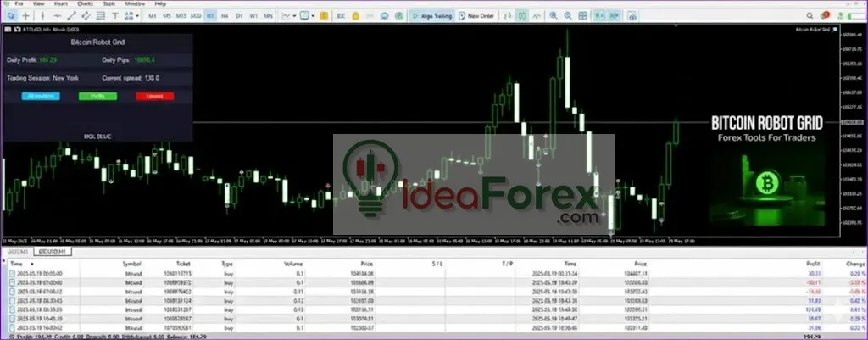Switch to candlestick chart view
868x340 pixels.
pos(522,16)
